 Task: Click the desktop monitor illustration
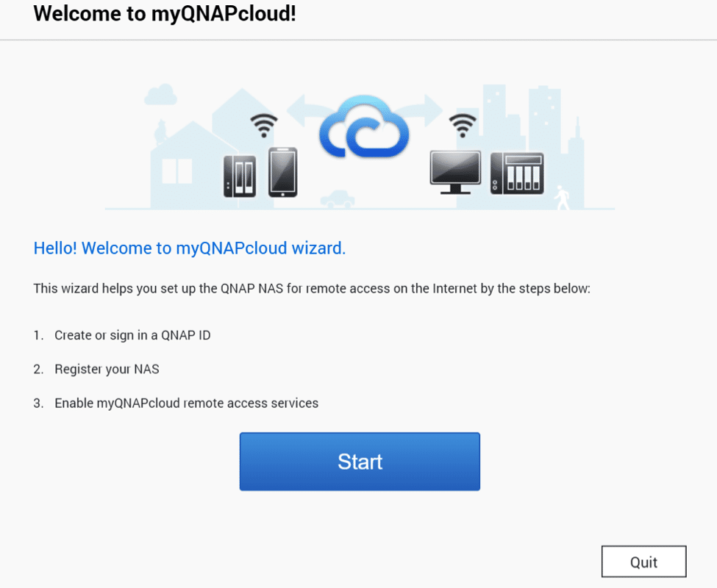(455, 173)
